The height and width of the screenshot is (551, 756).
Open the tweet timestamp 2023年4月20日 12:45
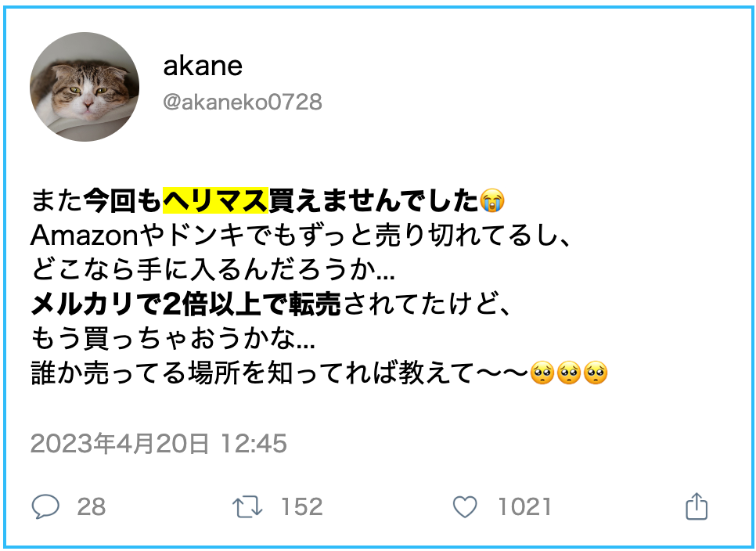pos(159,444)
